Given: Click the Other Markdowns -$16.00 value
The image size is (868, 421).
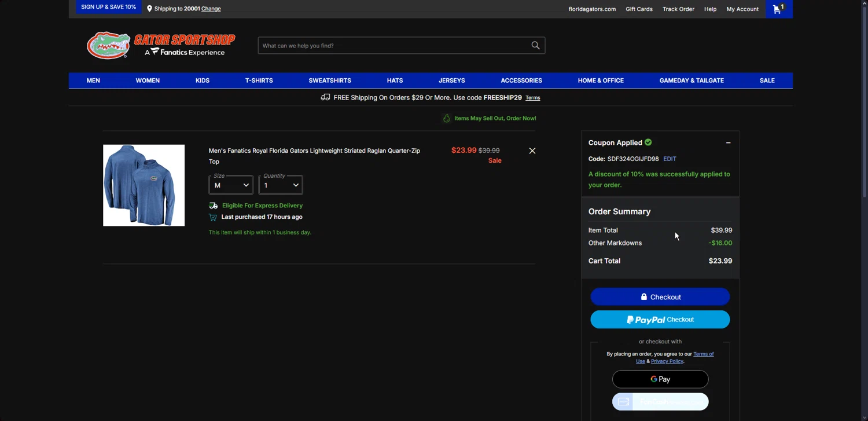Looking at the screenshot, I should [x=720, y=243].
